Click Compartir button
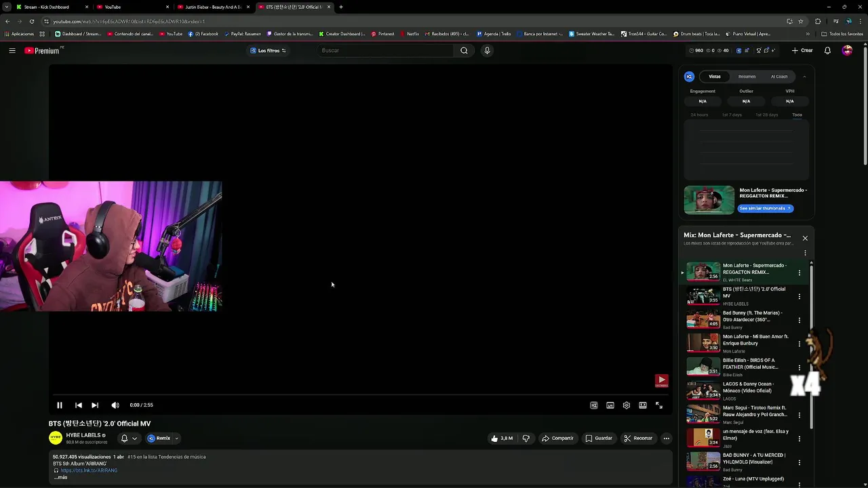Screen dimensions: 868x488 pos(557,439)
